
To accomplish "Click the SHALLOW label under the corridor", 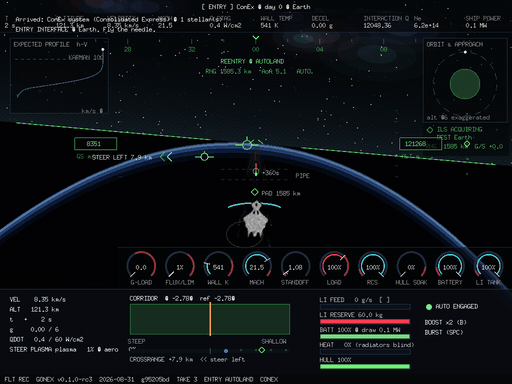I will [x=274, y=341].
